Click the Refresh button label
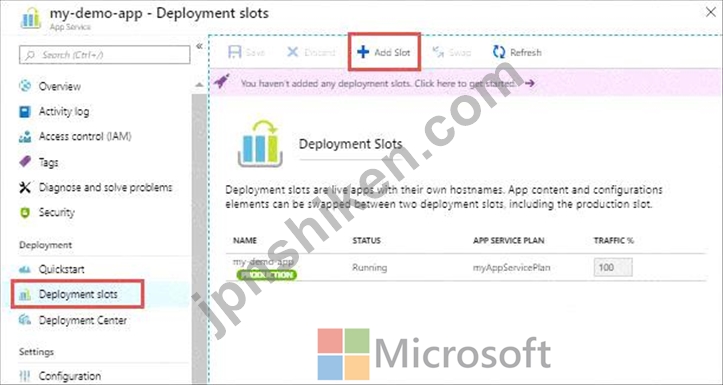 [x=526, y=52]
